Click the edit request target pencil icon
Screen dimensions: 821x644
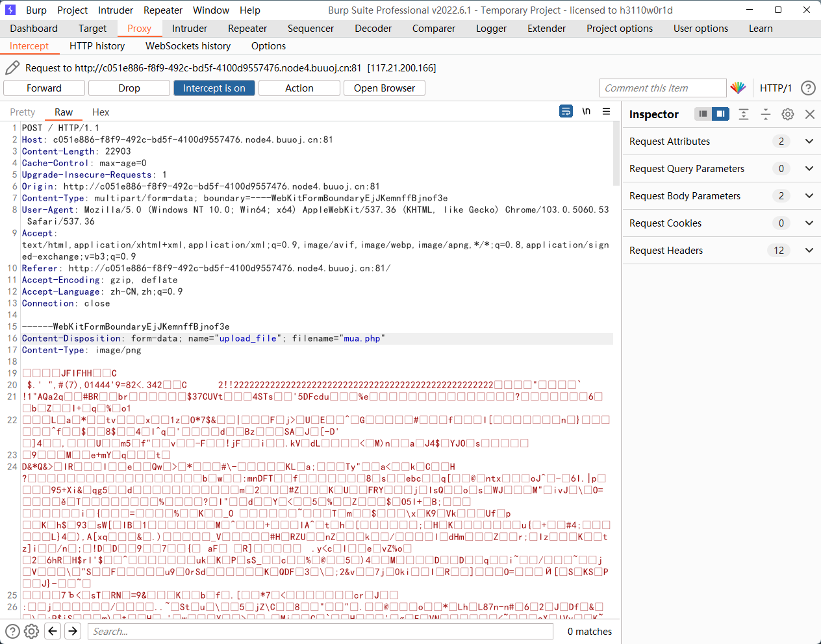coord(12,68)
